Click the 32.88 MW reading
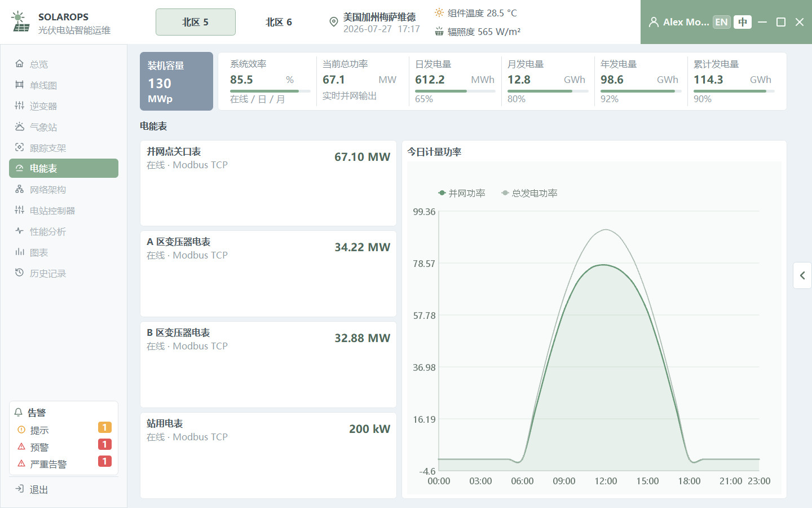Screen dimensions: 812x508 pos(362,338)
